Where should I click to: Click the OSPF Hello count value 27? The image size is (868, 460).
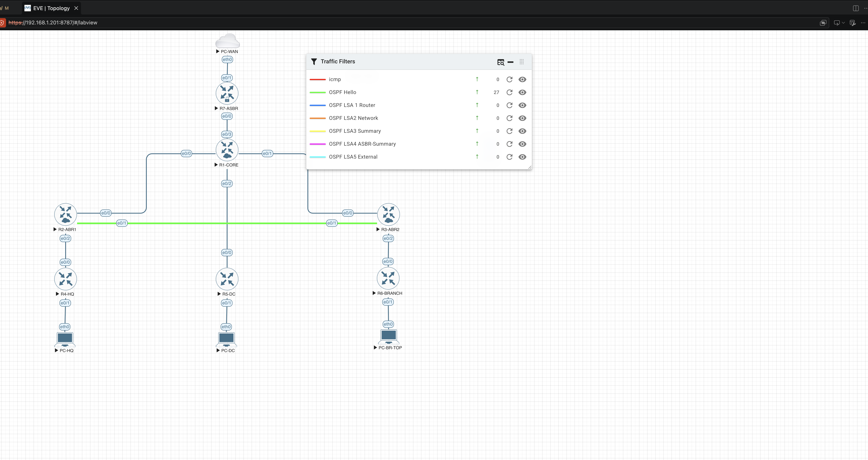tap(496, 92)
